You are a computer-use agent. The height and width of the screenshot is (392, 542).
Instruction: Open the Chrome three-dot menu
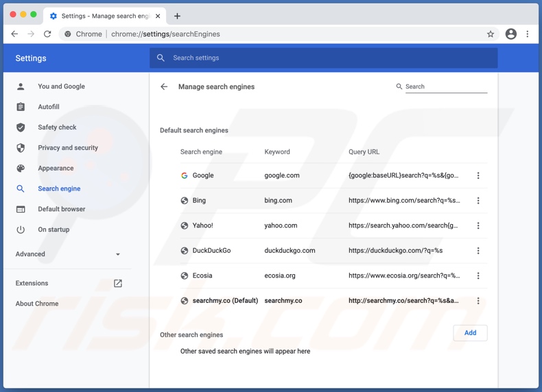pos(527,34)
